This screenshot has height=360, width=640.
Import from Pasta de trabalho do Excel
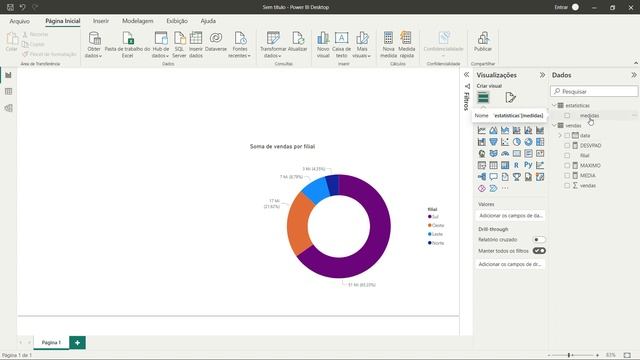coord(127,44)
